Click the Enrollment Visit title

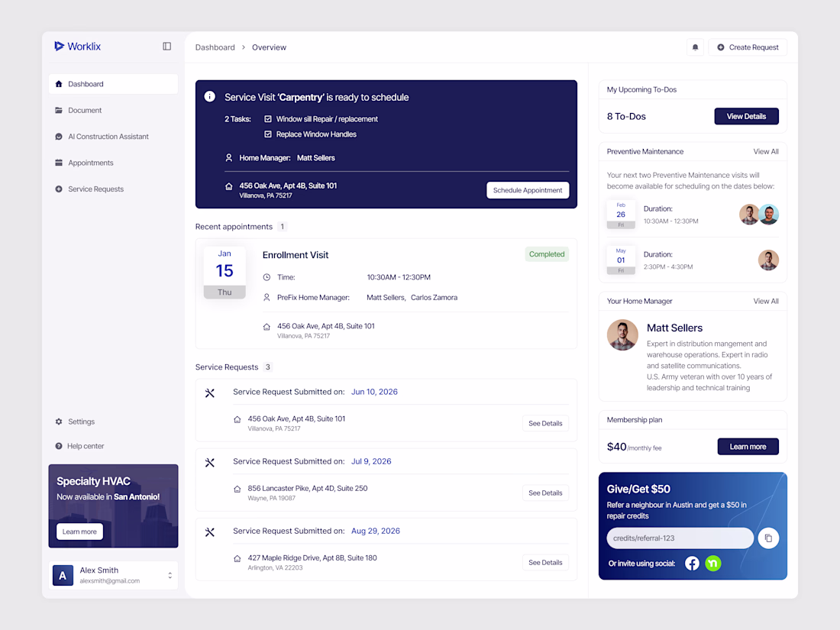[x=296, y=255]
